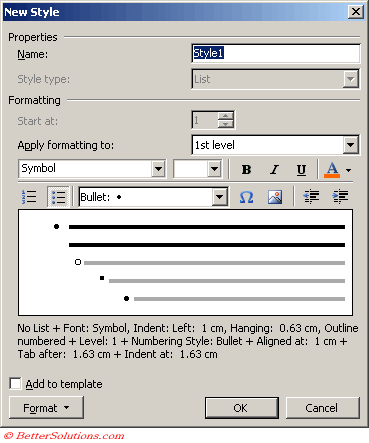
Task: Click the list preview pane
Action: [x=185, y=262]
